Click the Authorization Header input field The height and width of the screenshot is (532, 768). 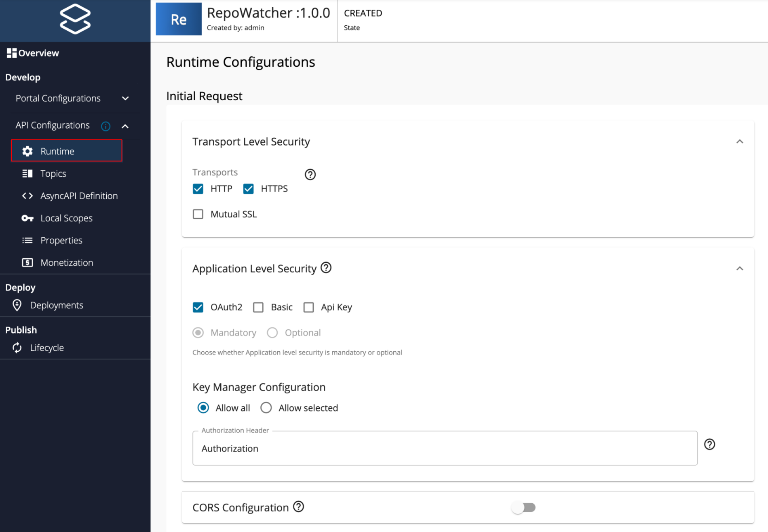pos(445,448)
